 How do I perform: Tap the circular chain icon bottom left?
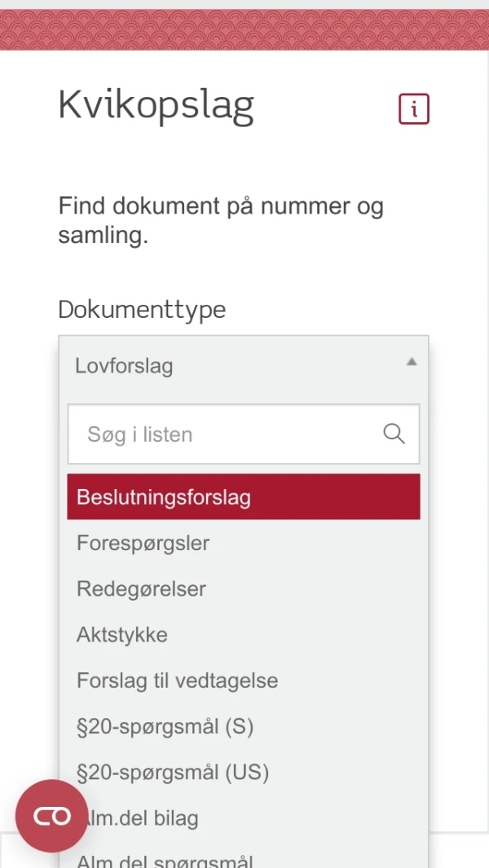coord(51,815)
